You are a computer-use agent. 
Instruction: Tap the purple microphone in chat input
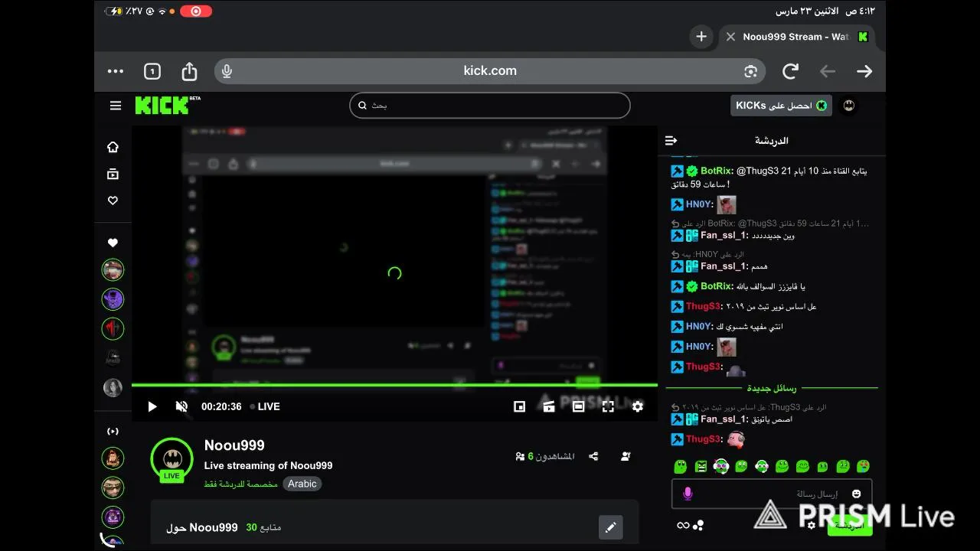[688, 494]
